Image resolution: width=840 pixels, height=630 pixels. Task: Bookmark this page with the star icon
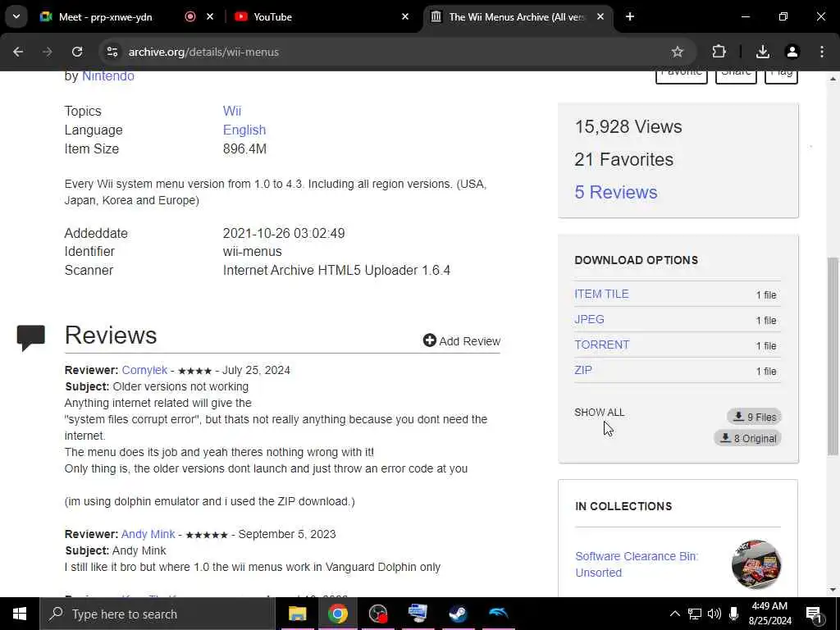pos(677,52)
